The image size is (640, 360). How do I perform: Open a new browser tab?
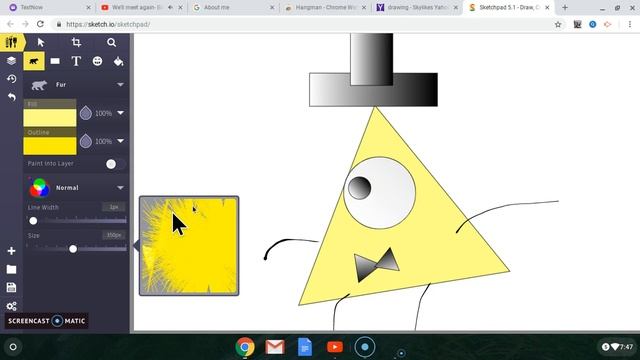[565, 7]
